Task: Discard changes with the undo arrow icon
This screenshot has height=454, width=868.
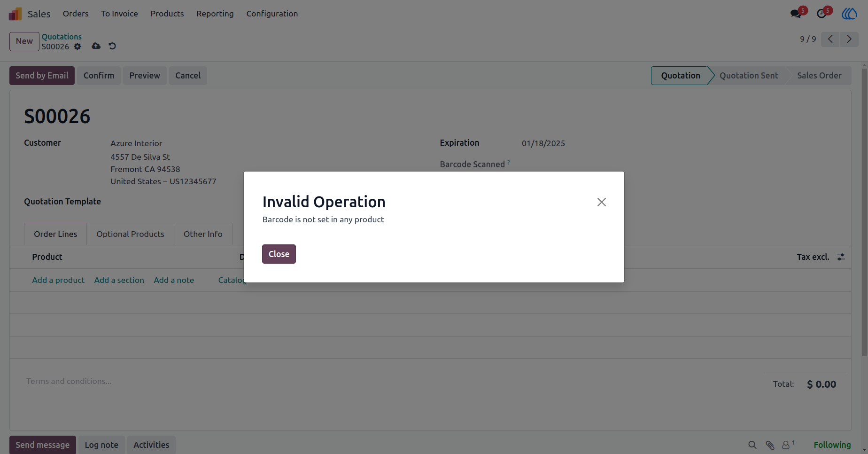Action: tap(112, 46)
